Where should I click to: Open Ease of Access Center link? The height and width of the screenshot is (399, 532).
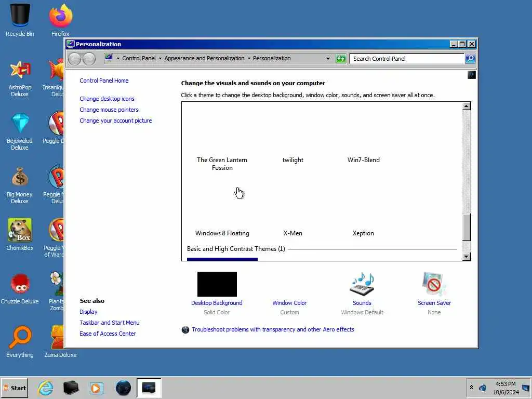108,334
